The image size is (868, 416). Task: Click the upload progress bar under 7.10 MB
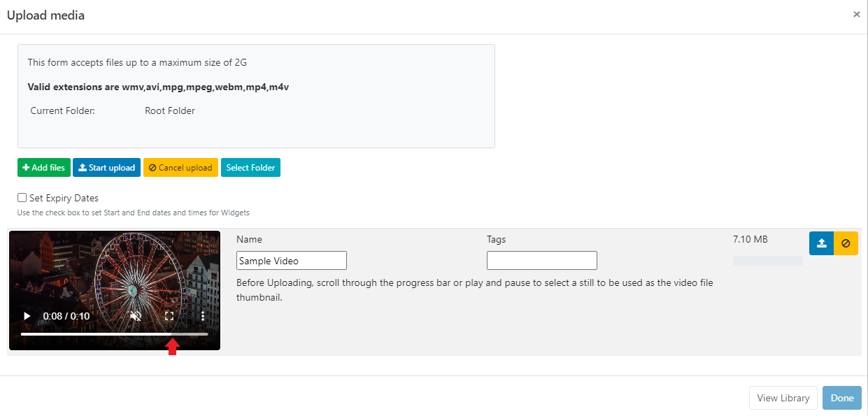767,261
